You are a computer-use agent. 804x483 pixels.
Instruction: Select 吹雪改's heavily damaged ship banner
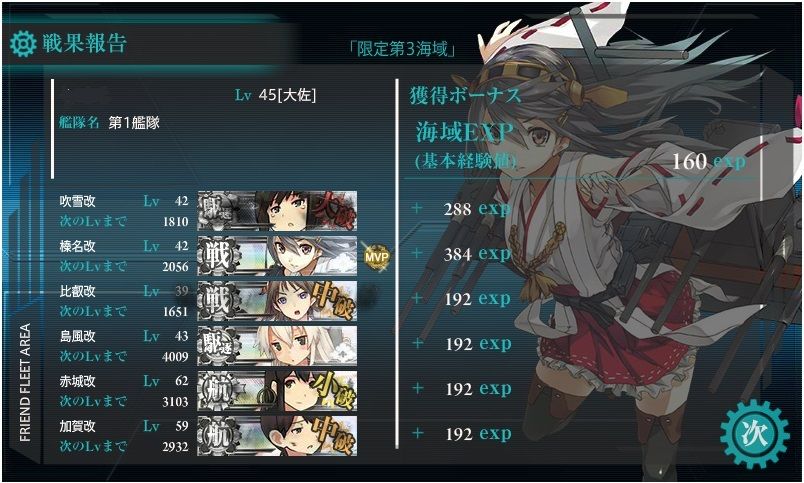[277, 211]
